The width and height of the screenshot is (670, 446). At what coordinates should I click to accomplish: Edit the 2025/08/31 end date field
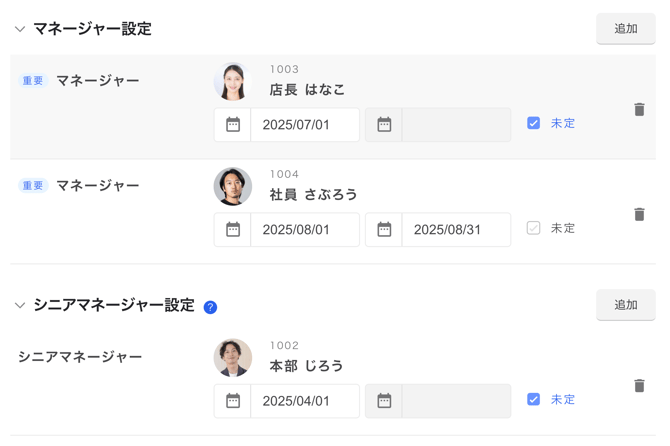tap(456, 229)
